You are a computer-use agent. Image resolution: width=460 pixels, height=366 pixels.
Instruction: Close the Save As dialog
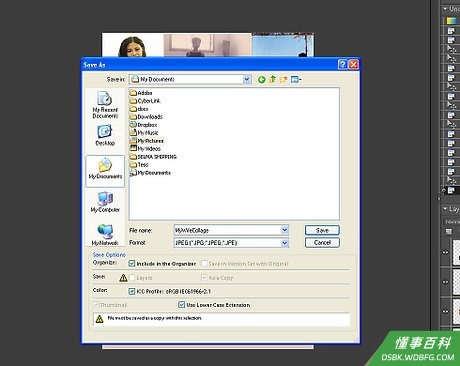(x=354, y=64)
